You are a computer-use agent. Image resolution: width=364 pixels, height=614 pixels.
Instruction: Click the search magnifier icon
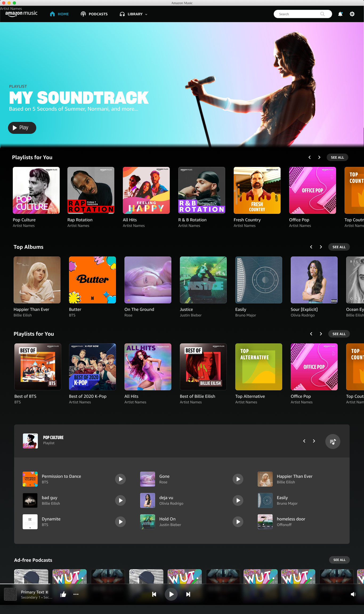point(322,14)
